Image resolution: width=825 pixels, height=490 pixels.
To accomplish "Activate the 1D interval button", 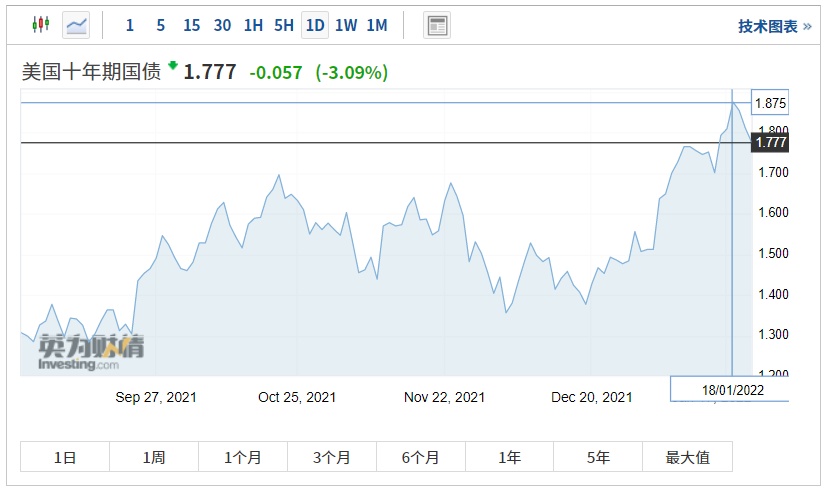I will point(315,25).
